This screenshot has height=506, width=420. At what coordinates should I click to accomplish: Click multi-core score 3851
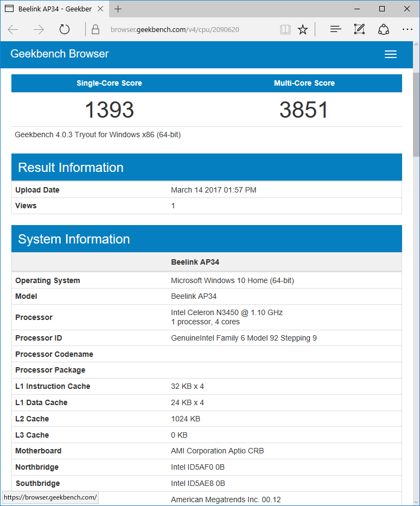click(304, 110)
